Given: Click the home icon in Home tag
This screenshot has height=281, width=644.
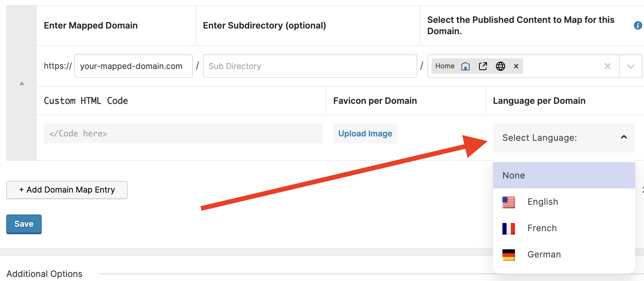Looking at the screenshot, I should point(465,66).
